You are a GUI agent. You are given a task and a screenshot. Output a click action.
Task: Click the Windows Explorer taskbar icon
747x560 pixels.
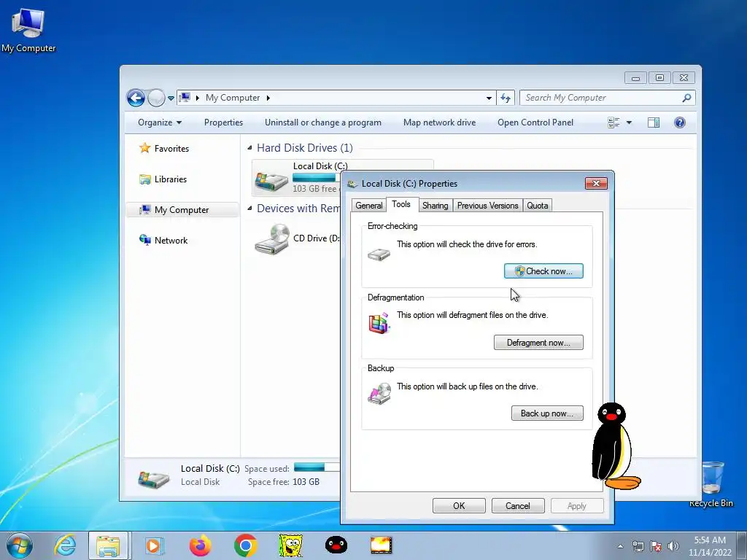[108, 545]
